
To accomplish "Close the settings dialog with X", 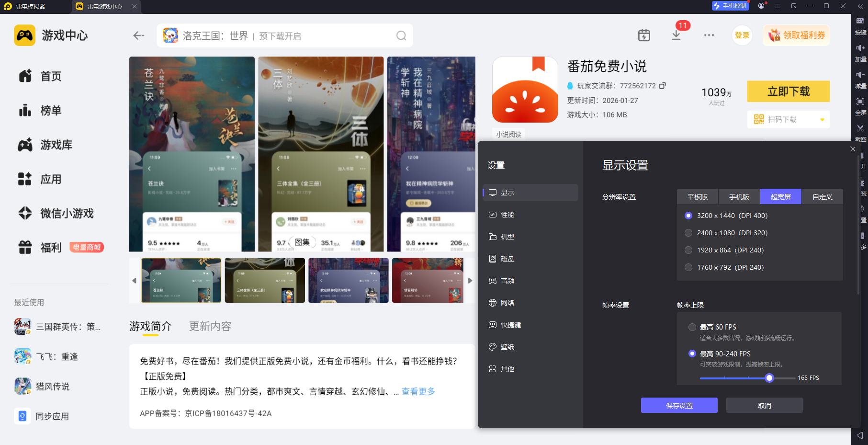I will (853, 149).
